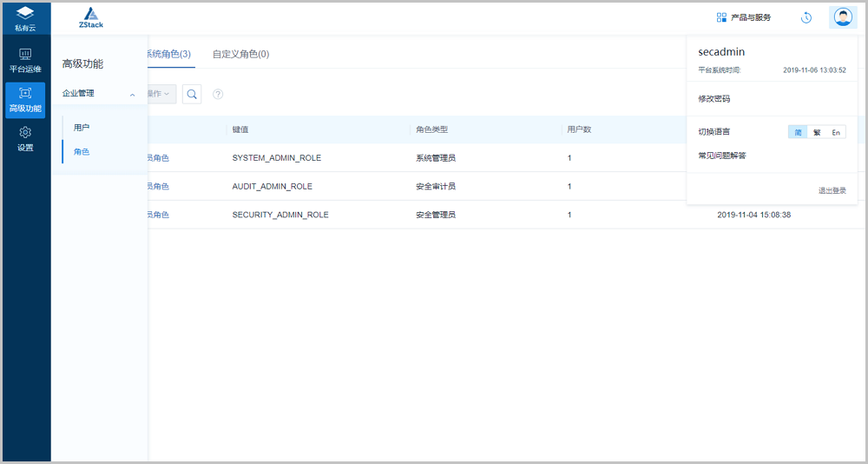
Task: Click the history clock icon in header
Action: (806, 17)
